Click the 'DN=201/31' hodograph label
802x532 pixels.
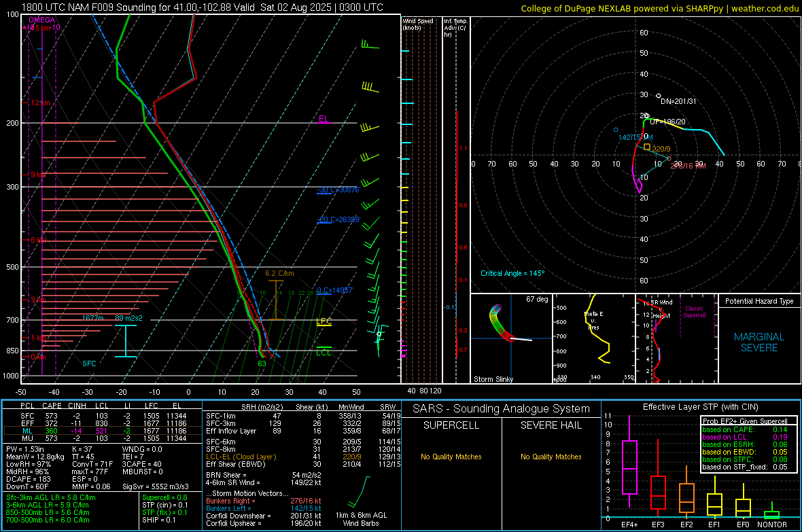[678, 101]
